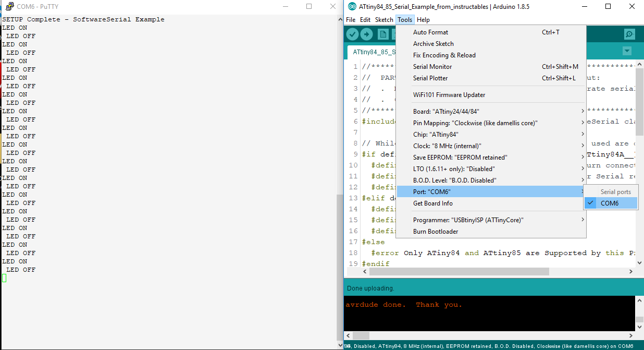This screenshot has width=644, height=350.
Task: Select Serial Plotter menu entry
Action: (x=430, y=78)
